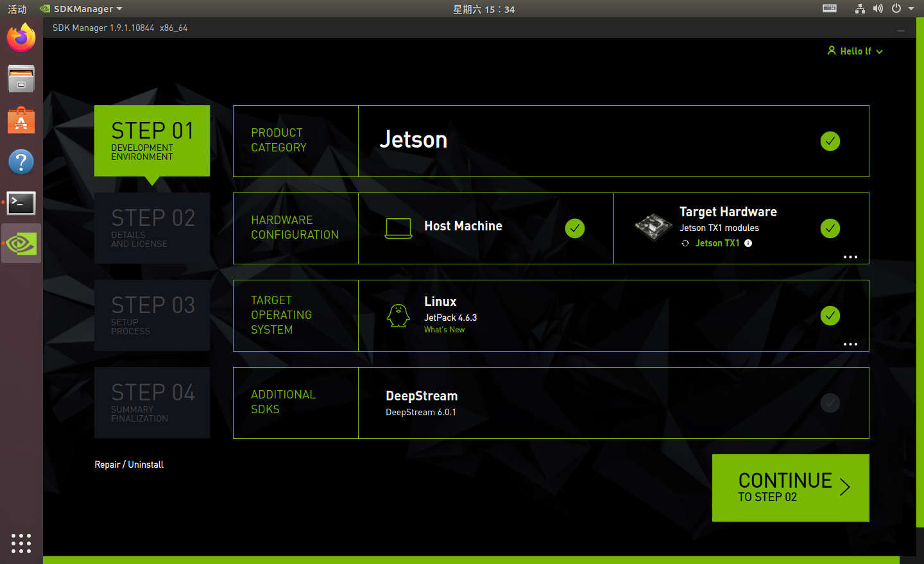The width and height of the screenshot is (924, 564).
Task: Click the DeepStream SDK heading
Action: coord(422,396)
